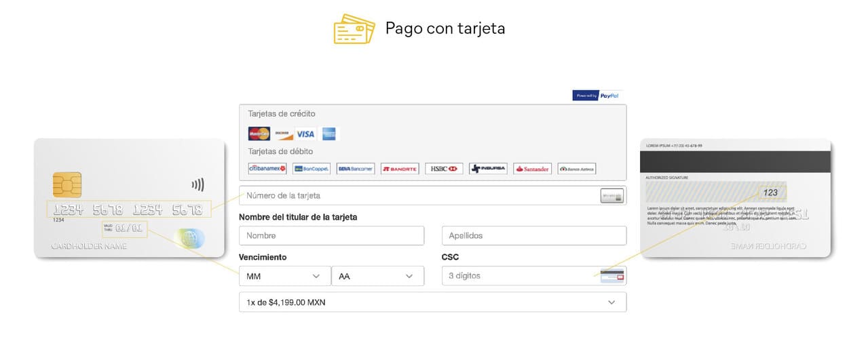
Task: Select the BanCoppel debit card logo
Action: 312,168
